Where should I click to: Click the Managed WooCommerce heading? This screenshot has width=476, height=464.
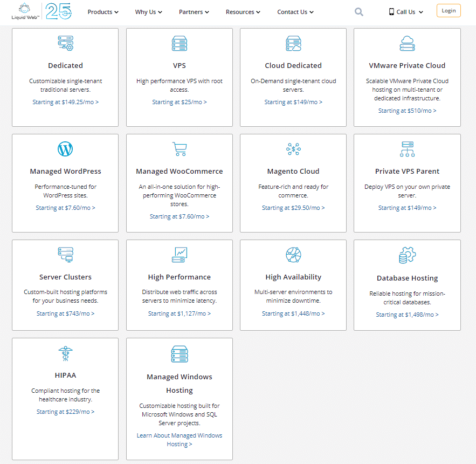point(180,172)
